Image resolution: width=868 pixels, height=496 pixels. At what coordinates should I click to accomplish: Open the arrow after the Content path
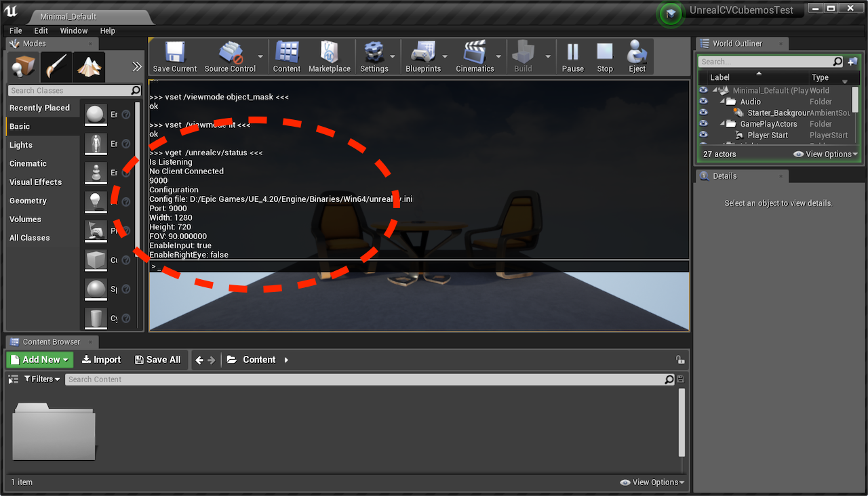(x=286, y=360)
